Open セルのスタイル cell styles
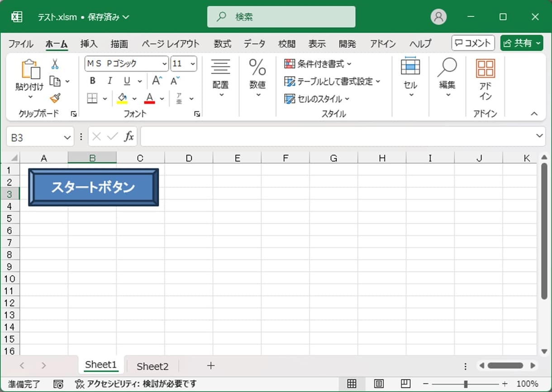Image resolution: width=552 pixels, height=392 pixels. pos(317,99)
